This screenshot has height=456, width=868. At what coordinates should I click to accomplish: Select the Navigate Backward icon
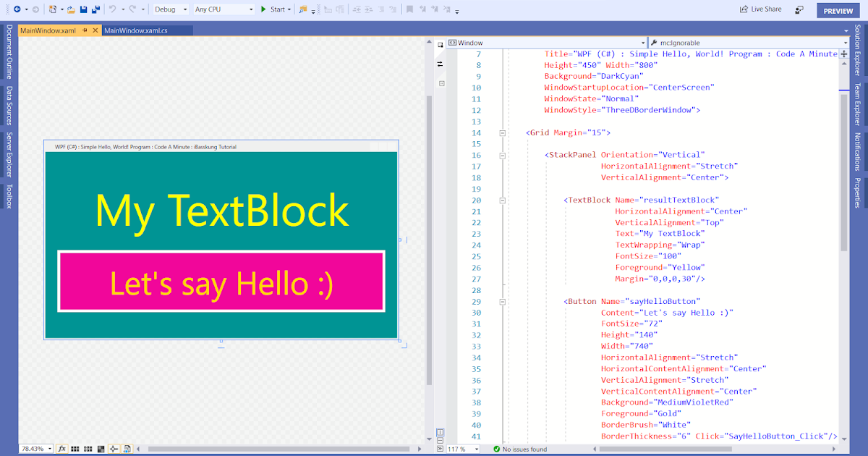[x=17, y=9]
